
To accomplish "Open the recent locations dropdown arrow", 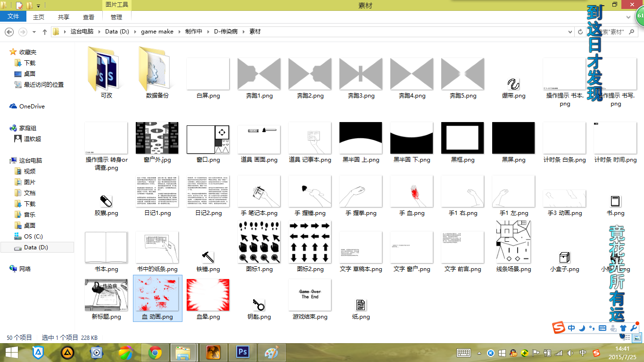I will [34, 32].
